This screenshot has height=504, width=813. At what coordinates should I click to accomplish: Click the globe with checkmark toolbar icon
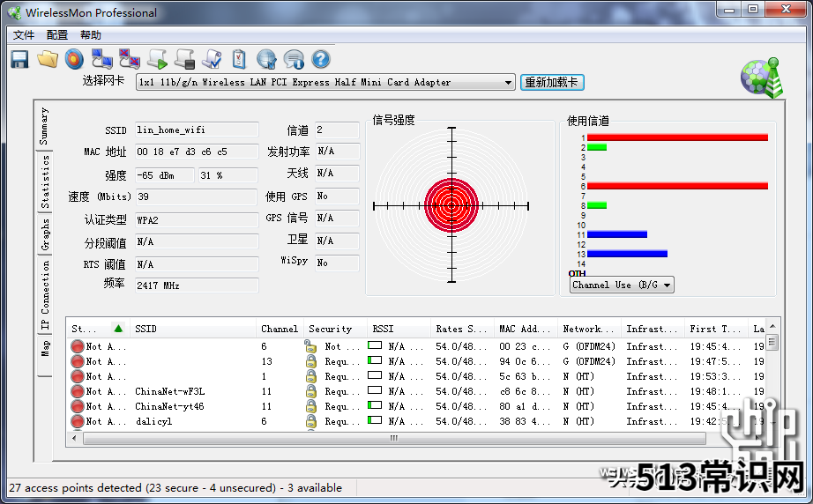click(266, 60)
